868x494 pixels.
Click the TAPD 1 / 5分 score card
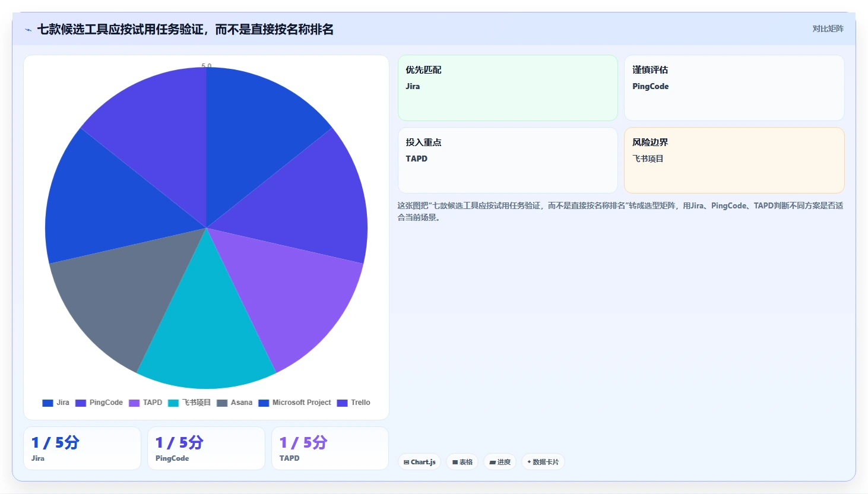click(x=330, y=448)
